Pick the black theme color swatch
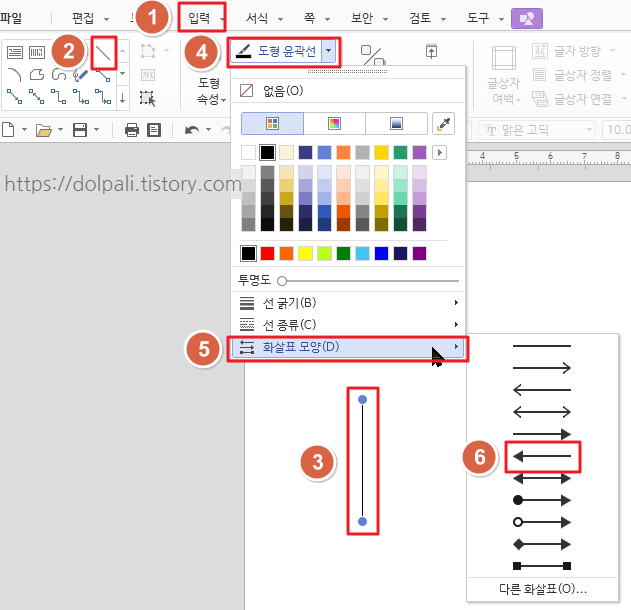 click(x=268, y=152)
